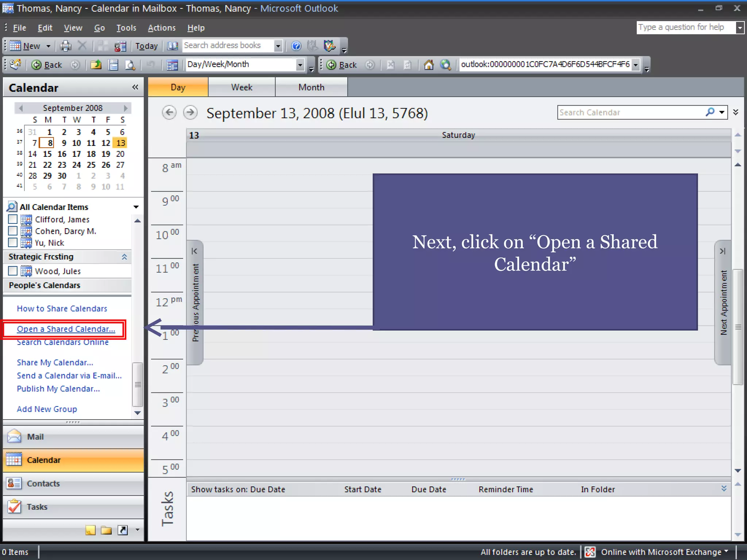Click the blue Help question mark icon

(x=296, y=46)
